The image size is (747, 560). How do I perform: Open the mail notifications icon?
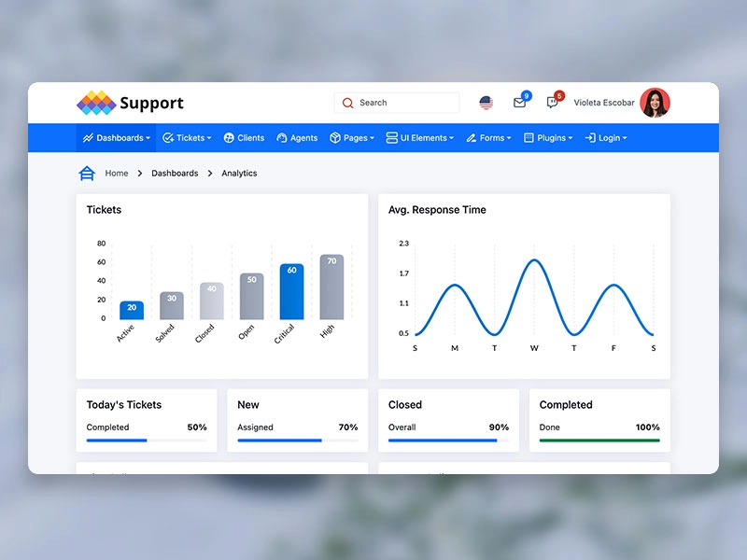click(519, 103)
